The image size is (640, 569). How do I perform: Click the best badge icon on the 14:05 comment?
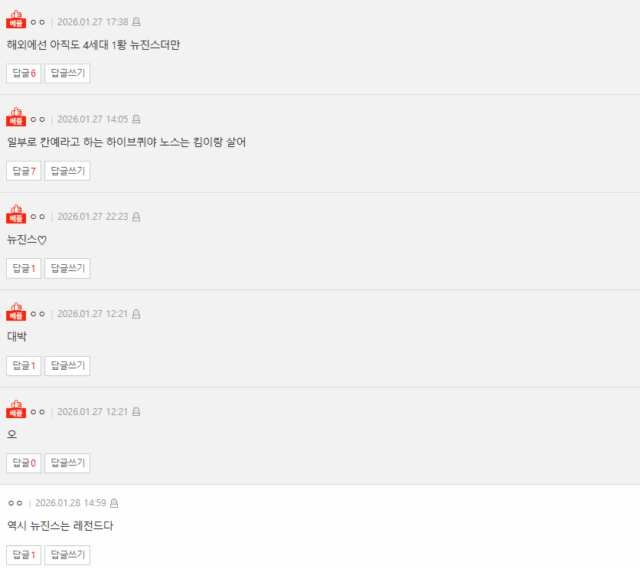[16, 117]
